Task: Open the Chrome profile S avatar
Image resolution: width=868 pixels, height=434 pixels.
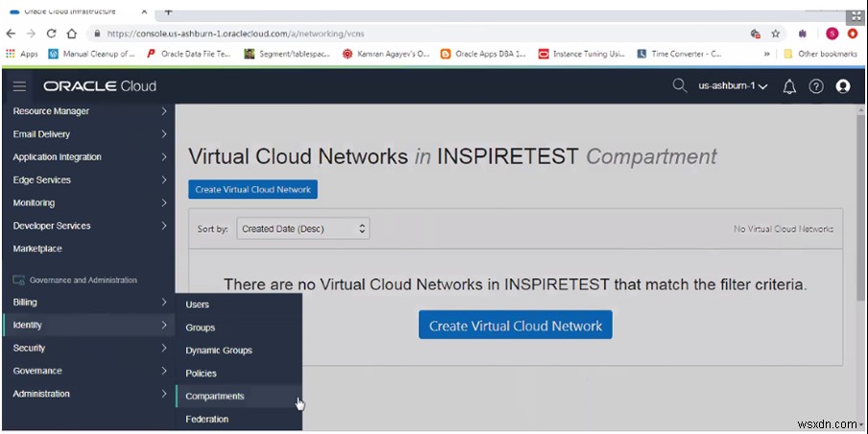Action: [x=832, y=34]
